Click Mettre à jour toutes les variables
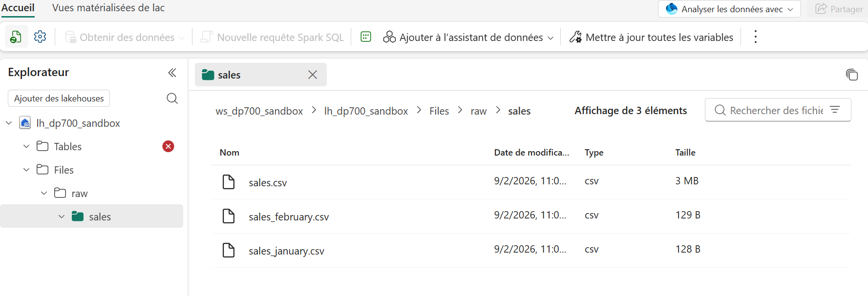 point(651,37)
